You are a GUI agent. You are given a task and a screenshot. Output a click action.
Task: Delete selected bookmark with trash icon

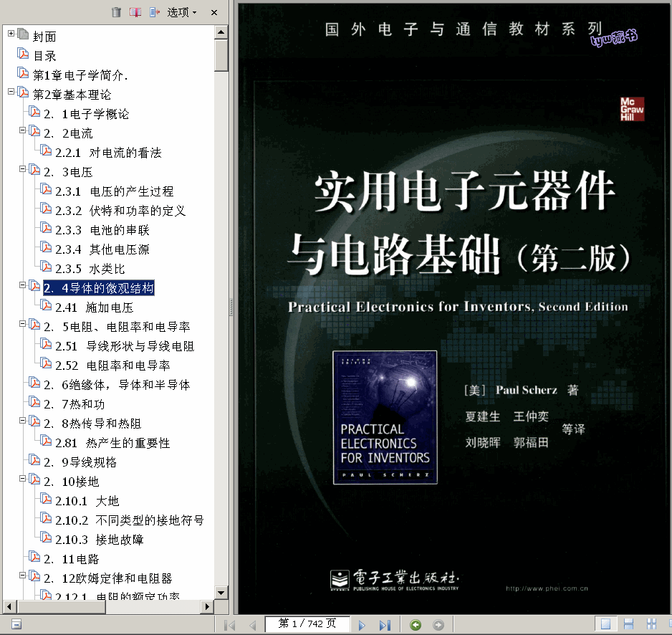coord(116,12)
